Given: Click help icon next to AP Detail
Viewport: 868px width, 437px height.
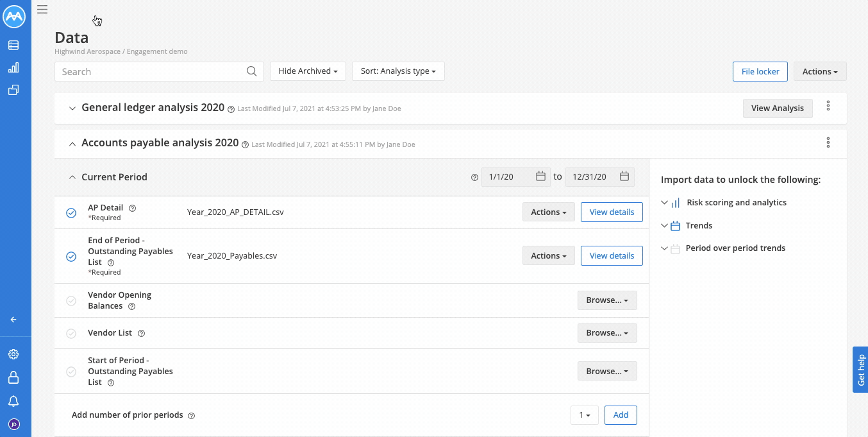Looking at the screenshot, I should tap(133, 208).
